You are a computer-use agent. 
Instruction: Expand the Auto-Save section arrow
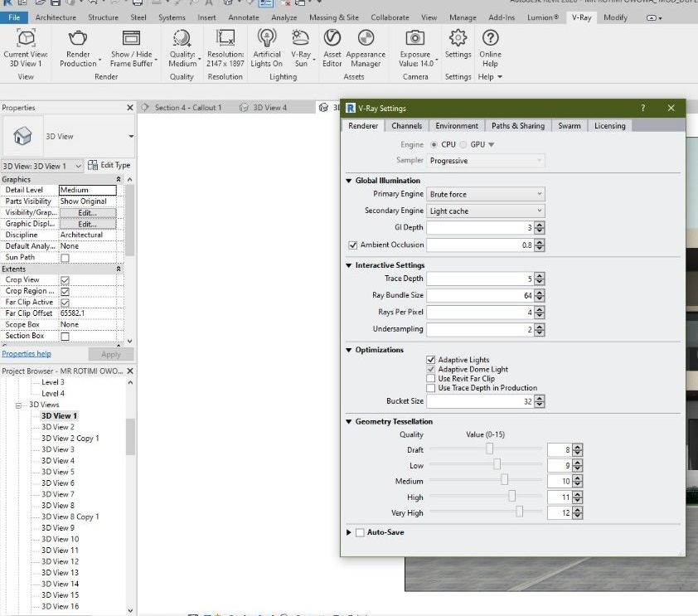[x=349, y=532]
